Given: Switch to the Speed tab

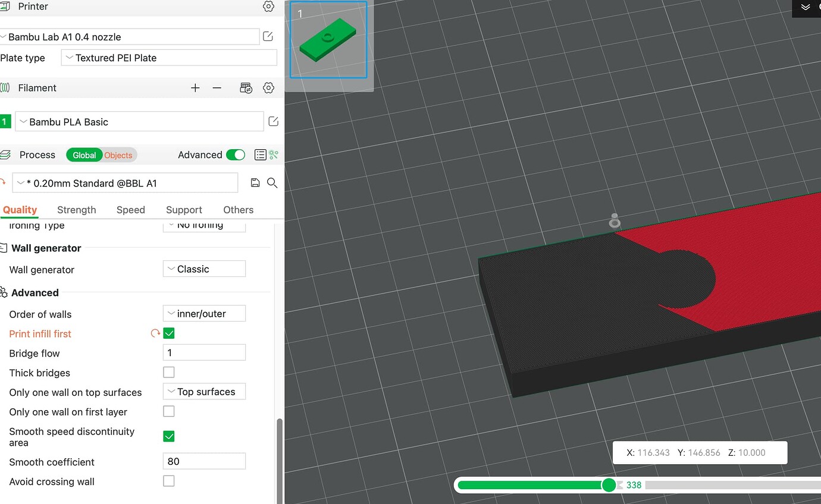Looking at the screenshot, I should pyautogui.click(x=131, y=210).
